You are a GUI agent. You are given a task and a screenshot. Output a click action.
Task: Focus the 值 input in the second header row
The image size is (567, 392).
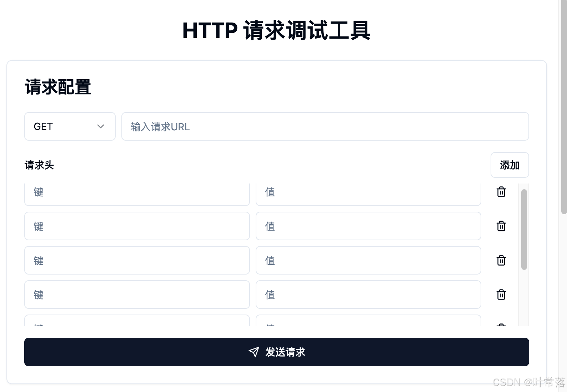368,226
